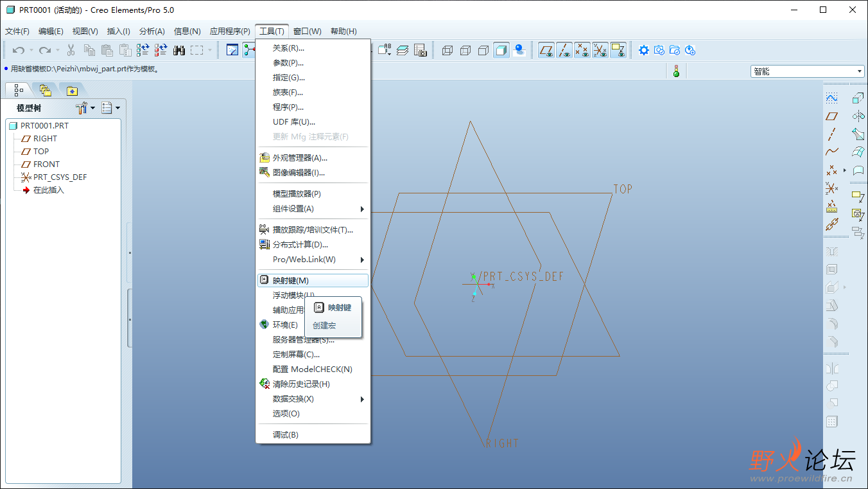
Task: Click the revolve tool icon
Action: click(858, 116)
